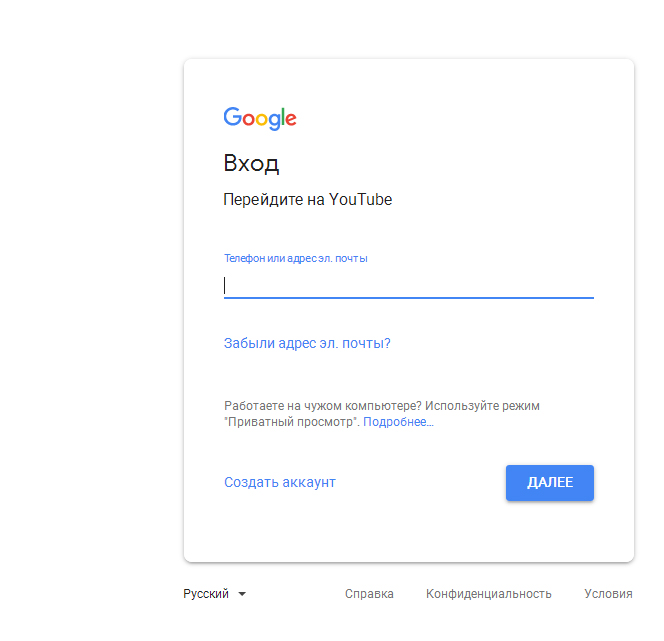This screenshot has height=641, width=664.
Task: Open the Подробнее… link about private browsing
Action: click(398, 422)
